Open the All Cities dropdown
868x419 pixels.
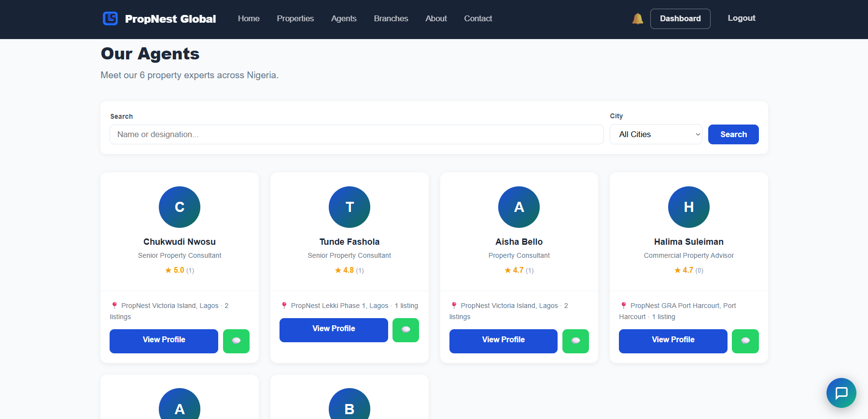(x=656, y=134)
